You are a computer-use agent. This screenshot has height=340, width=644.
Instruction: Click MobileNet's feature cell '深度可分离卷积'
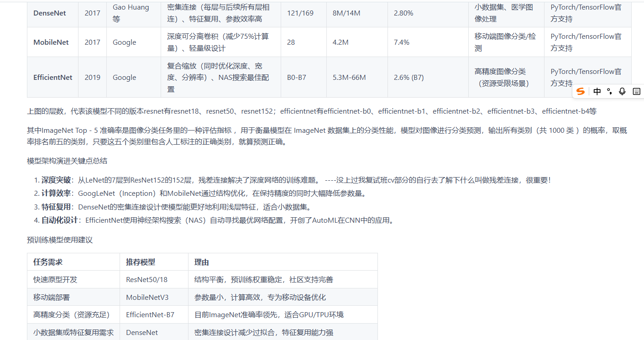click(x=221, y=42)
